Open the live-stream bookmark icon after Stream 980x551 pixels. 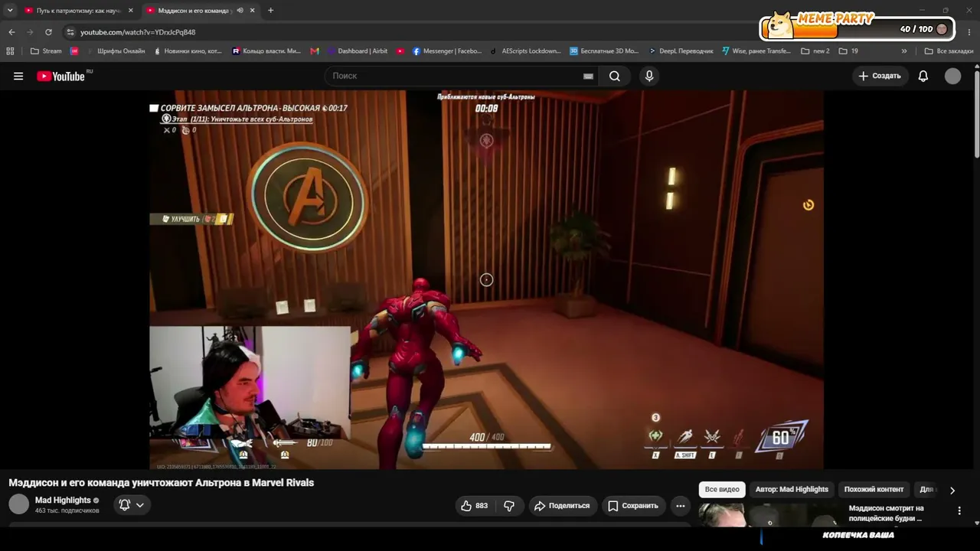[x=74, y=51]
